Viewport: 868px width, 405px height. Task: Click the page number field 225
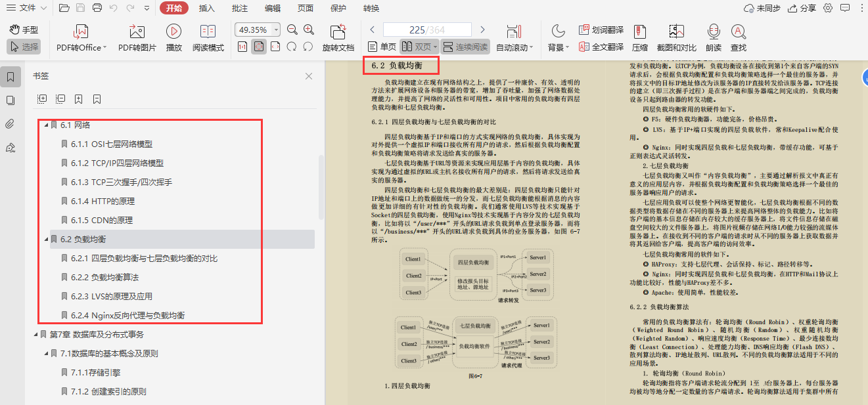pyautogui.click(x=427, y=30)
